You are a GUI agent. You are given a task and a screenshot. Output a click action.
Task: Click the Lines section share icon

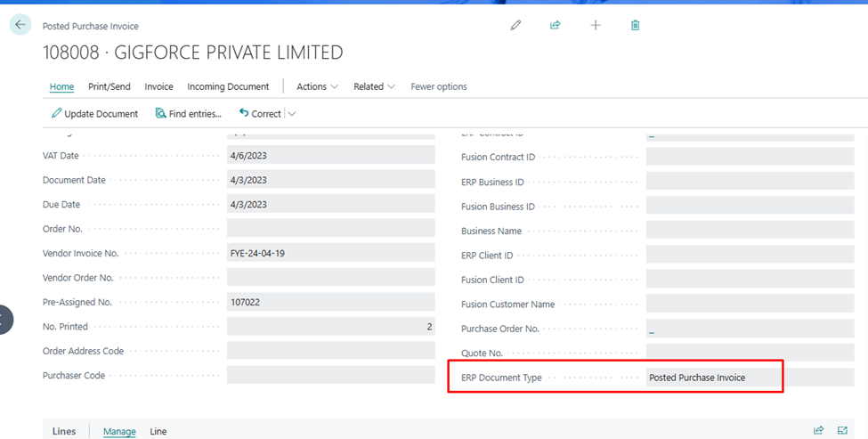[818, 431]
